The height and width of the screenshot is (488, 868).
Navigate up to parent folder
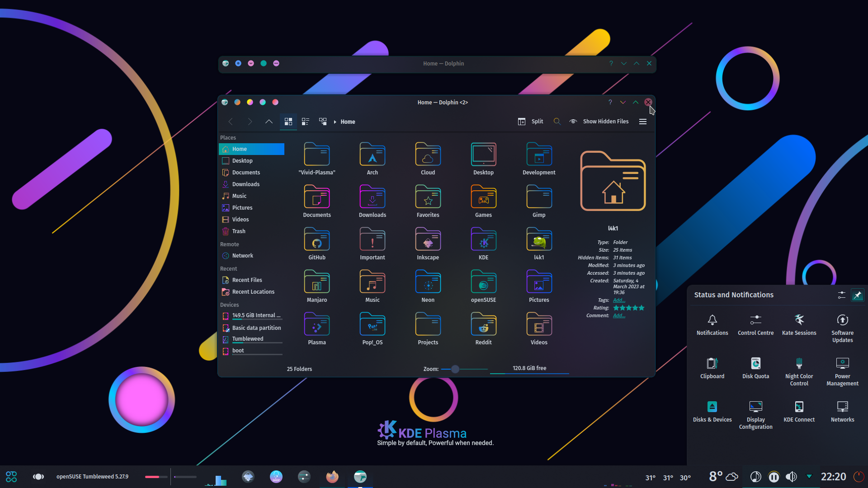click(x=269, y=122)
